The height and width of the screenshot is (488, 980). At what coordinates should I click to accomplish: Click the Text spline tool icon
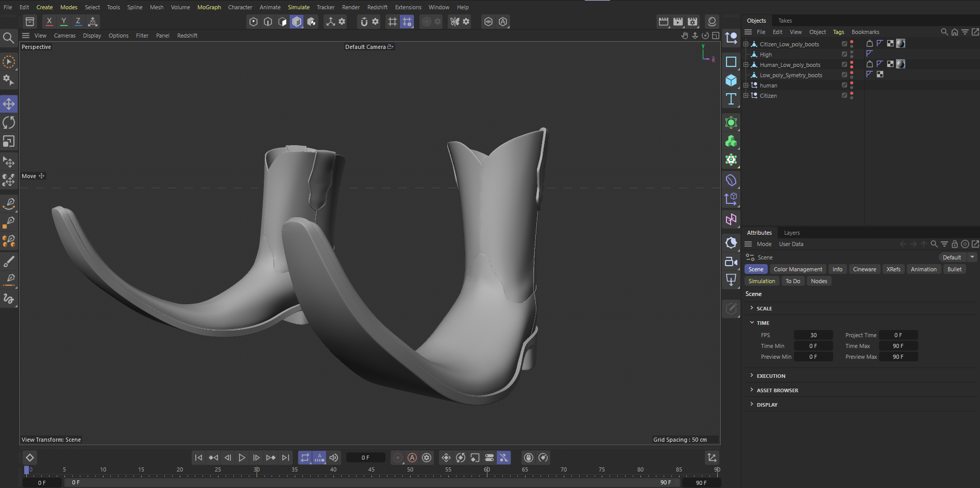pos(731,99)
